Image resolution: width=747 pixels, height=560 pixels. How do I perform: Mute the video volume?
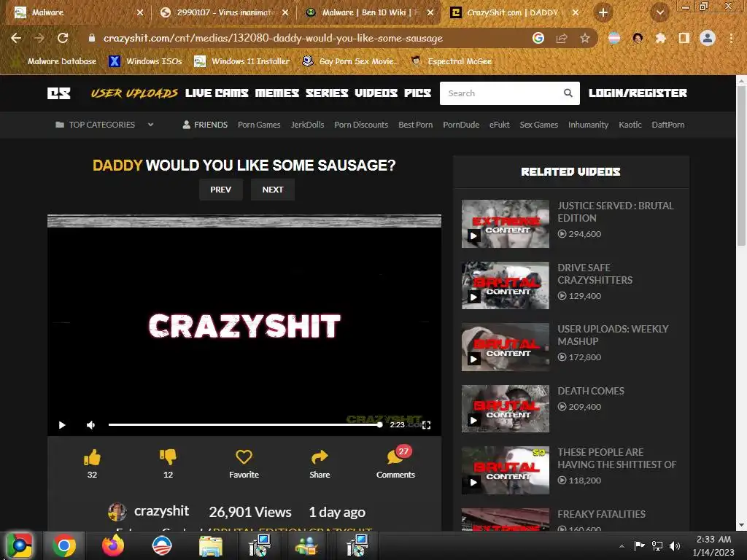point(91,425)
